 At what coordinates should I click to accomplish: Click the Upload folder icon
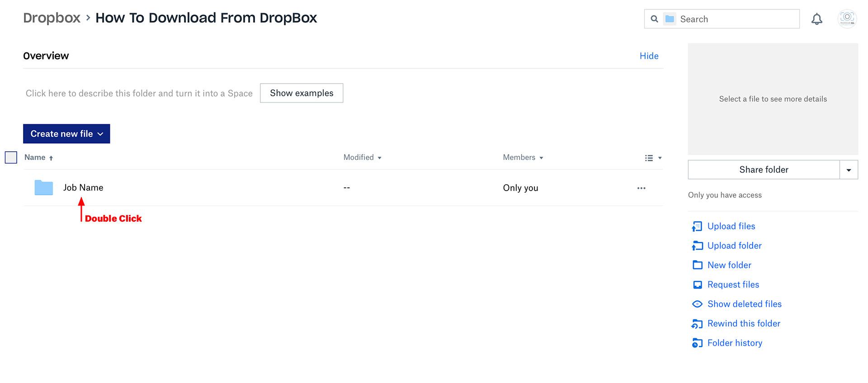tap(697, 246)
